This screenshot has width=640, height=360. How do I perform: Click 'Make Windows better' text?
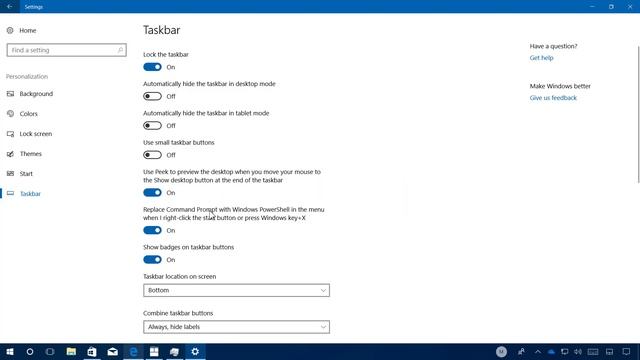coord(560,86)
